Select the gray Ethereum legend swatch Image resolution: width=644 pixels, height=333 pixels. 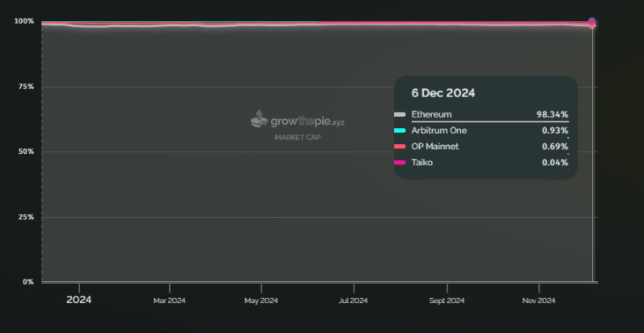[x=400, y=114]
